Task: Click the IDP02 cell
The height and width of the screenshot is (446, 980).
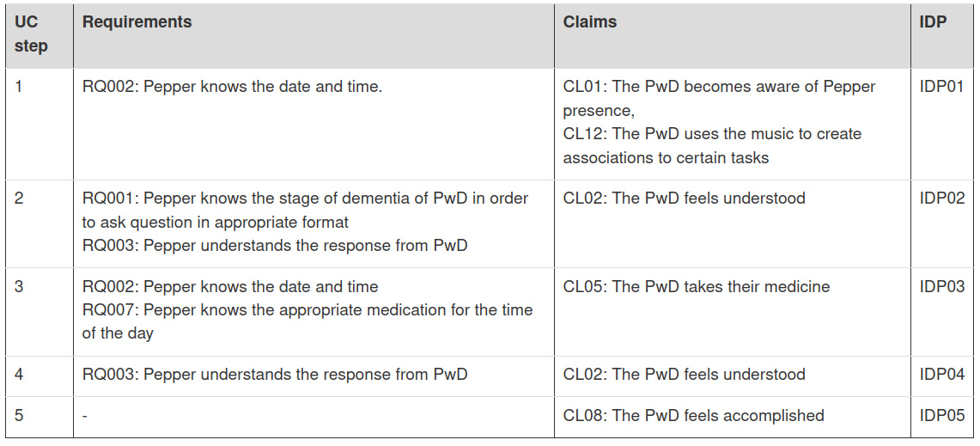Action: 941,199
